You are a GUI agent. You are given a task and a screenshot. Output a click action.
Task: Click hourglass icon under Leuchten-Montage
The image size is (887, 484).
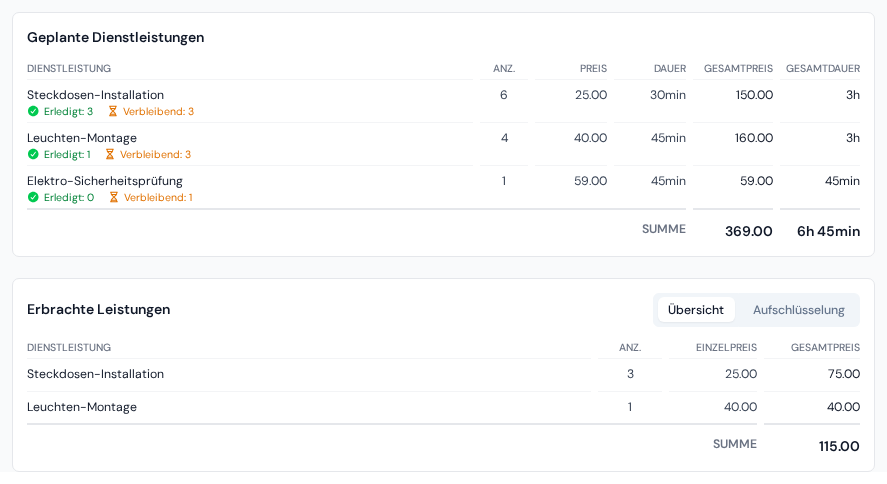click(x=110, y=154)
